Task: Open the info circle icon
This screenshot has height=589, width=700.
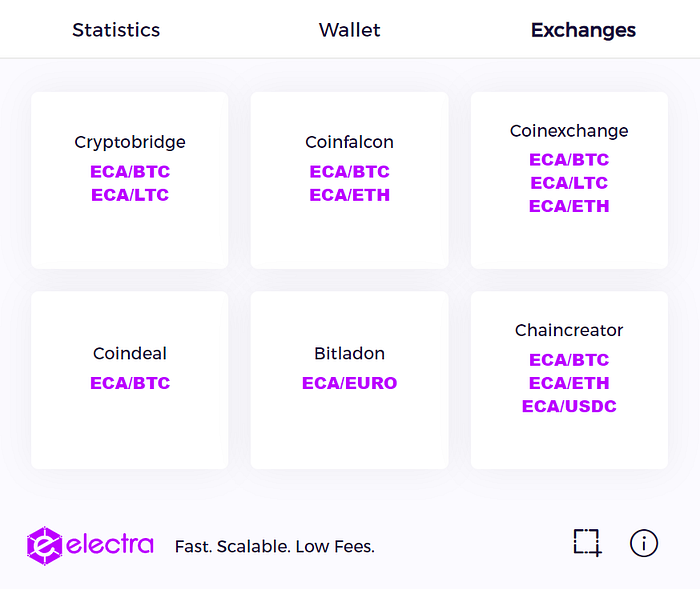Action: [x=643, y=543]
